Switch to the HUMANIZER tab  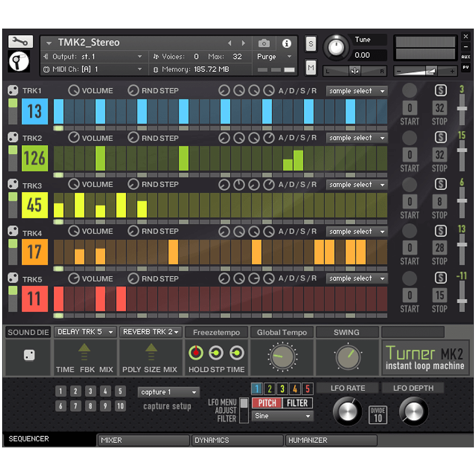pos(331,440)
